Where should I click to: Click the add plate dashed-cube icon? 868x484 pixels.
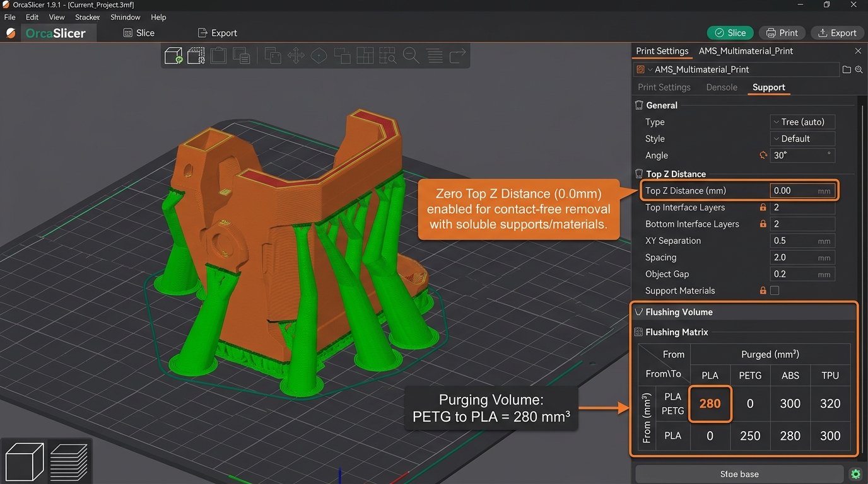196,56
